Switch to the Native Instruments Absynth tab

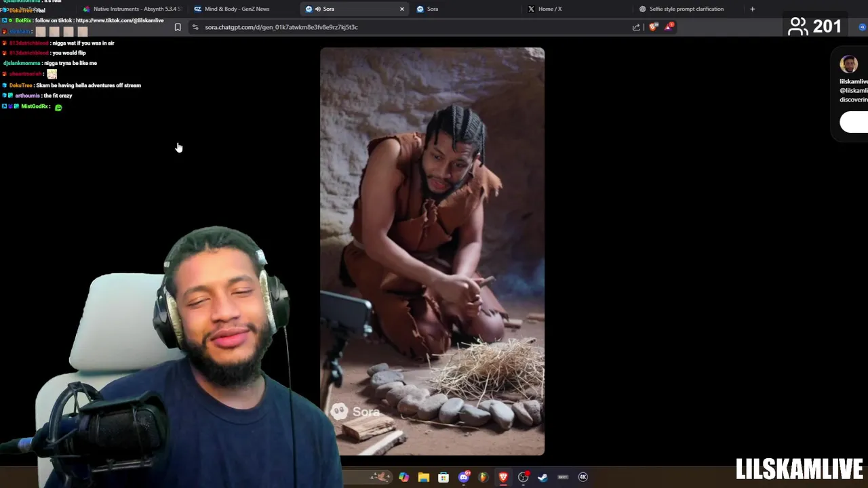(132, 9)
